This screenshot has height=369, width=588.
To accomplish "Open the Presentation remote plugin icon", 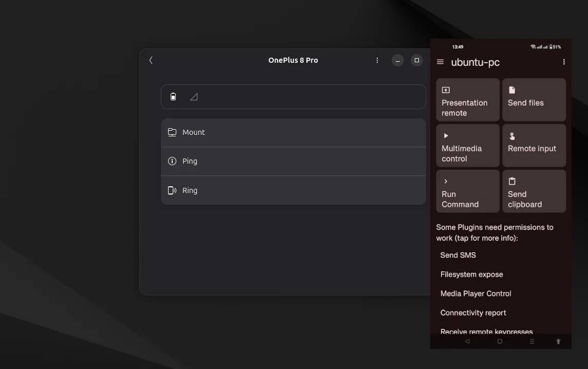I will [445, 90].
